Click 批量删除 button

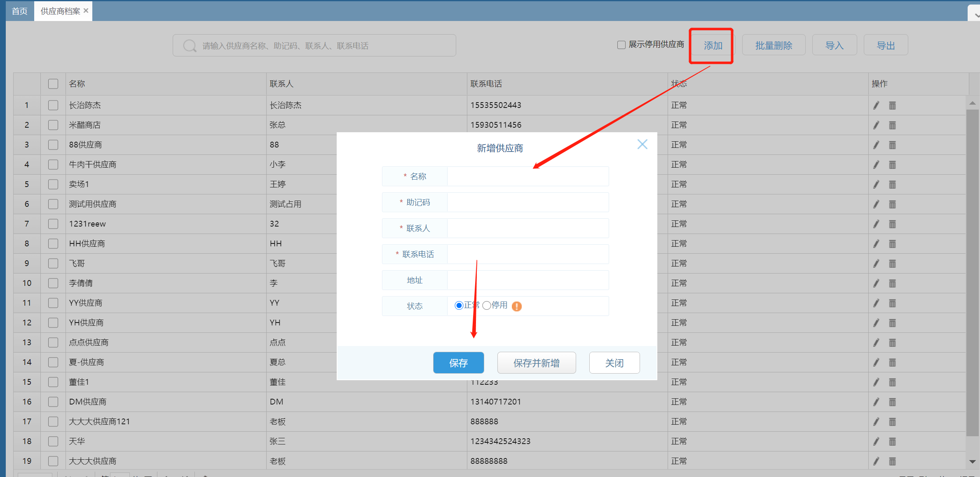pyautogui.click(x=774, y=46)
